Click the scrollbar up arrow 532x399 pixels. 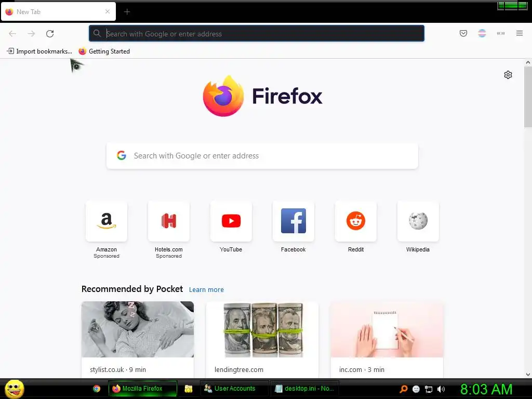coord(528,62)
